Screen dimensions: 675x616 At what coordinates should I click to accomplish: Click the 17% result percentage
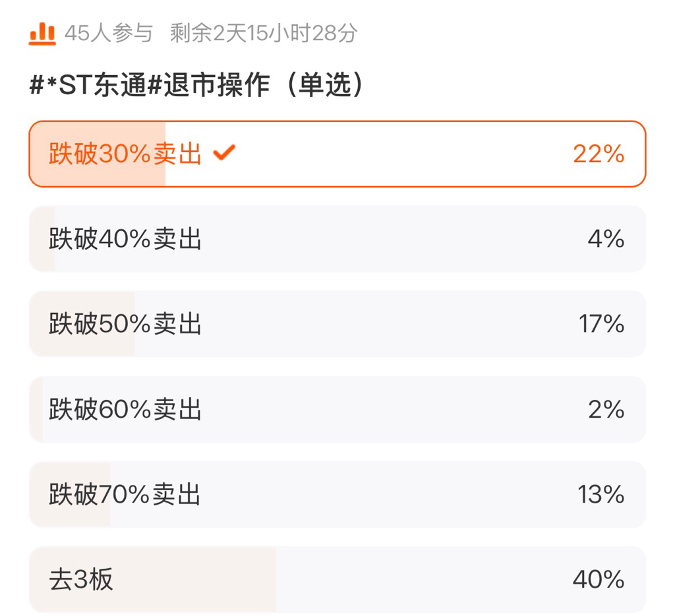[601, 324]
